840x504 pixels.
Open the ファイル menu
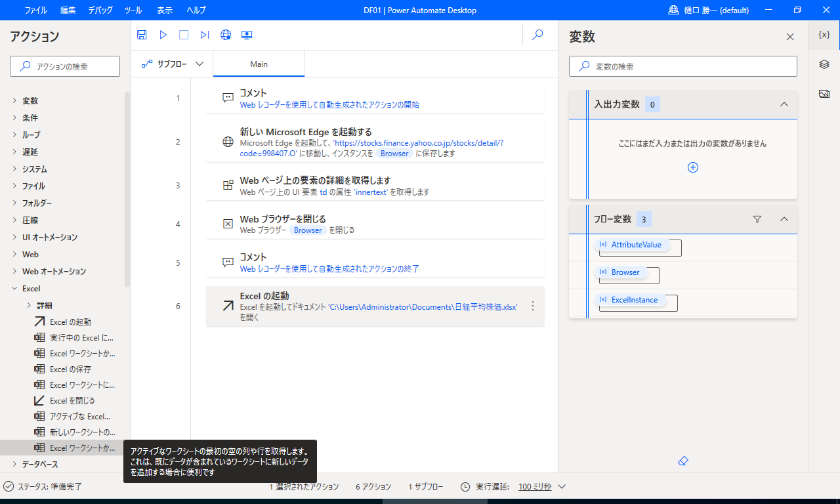tap(35, 10)
